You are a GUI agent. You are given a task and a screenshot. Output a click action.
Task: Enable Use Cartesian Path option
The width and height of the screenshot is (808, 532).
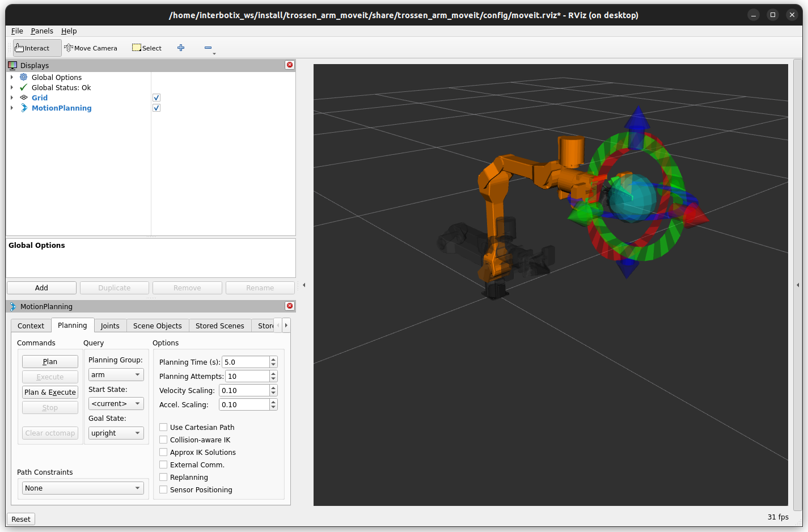[163, 427]
